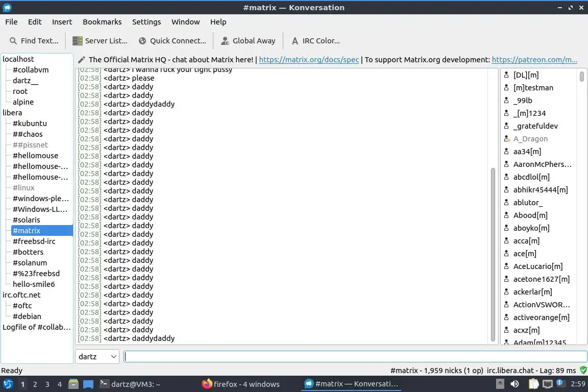Screen dimensions: 588x392
Task: Switch to the #collabvm channel
Action: [31, 70]
